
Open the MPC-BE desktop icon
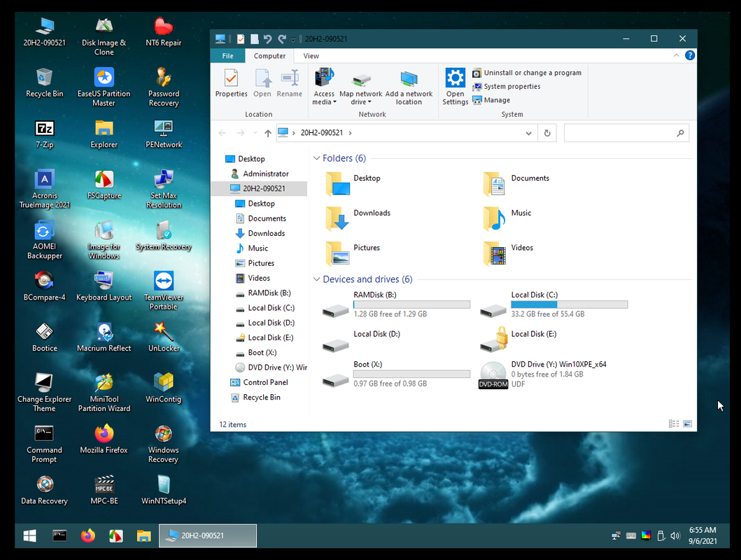[x=104, y=491]
